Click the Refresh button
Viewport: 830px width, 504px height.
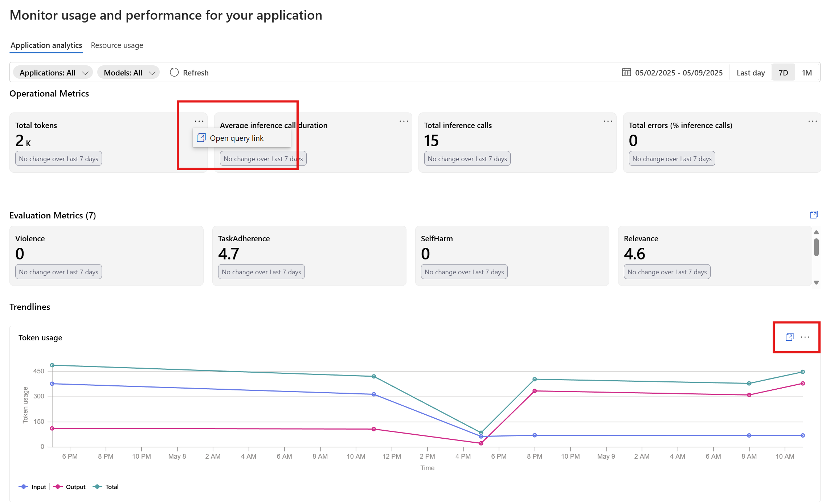pos(189,73)
